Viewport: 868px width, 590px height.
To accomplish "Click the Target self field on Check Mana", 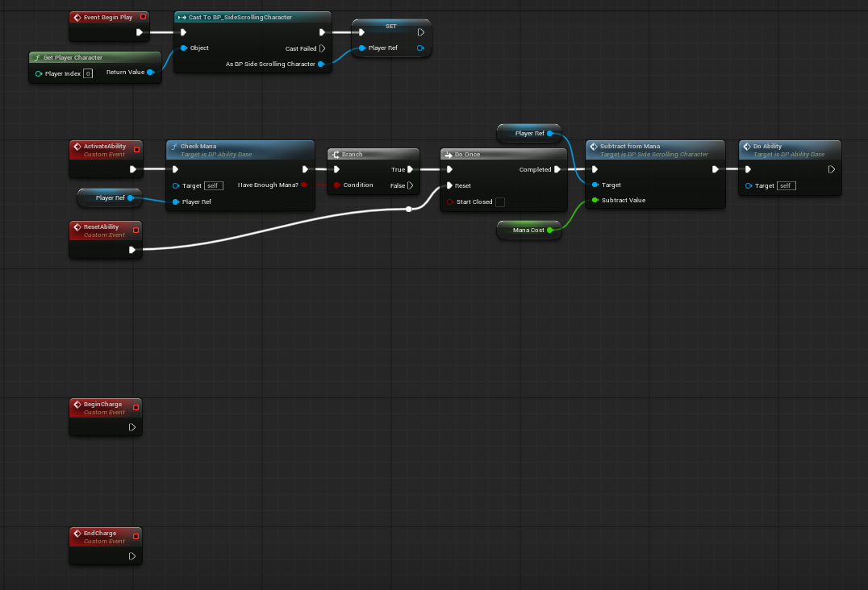I will click(x=213, y=185).
